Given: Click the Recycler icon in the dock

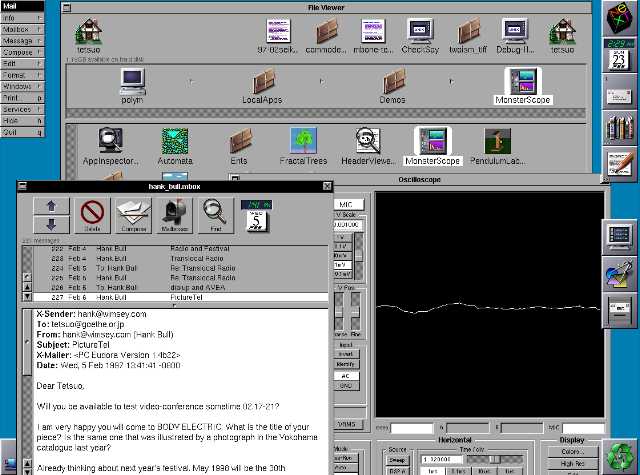Looking at the screenshot, I should click(620, 455).
